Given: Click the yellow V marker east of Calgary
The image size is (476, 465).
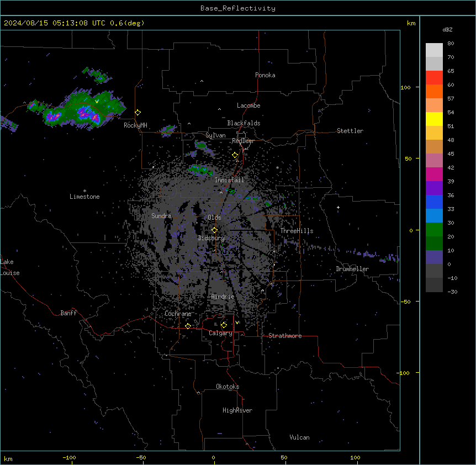Looking at the screenshot, I should tap(237, 323).
